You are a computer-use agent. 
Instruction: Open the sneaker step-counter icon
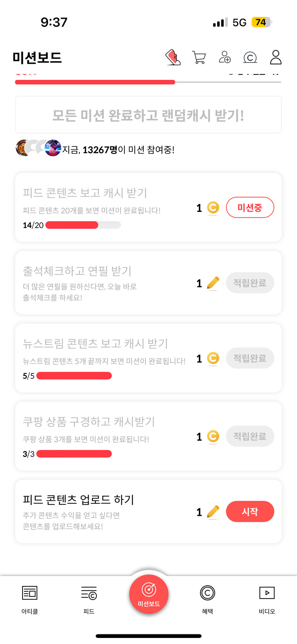[x=173, y=57]
